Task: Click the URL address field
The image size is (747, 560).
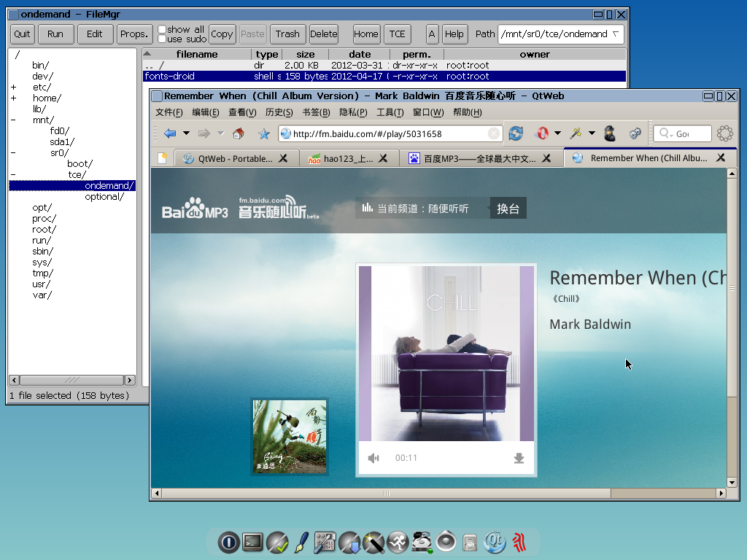Action: (x=390, y=134)
